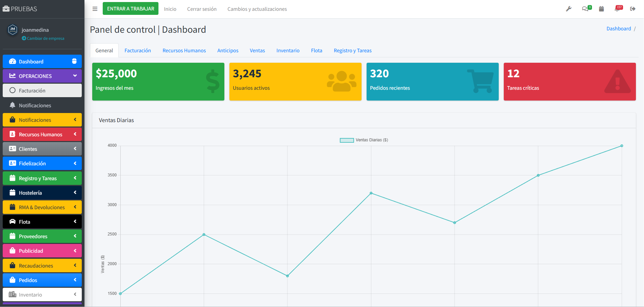The height and width of the screenshot is (307, 644).
Task: Click the calendar icon in top bar
Action: [x=601, y=9]
